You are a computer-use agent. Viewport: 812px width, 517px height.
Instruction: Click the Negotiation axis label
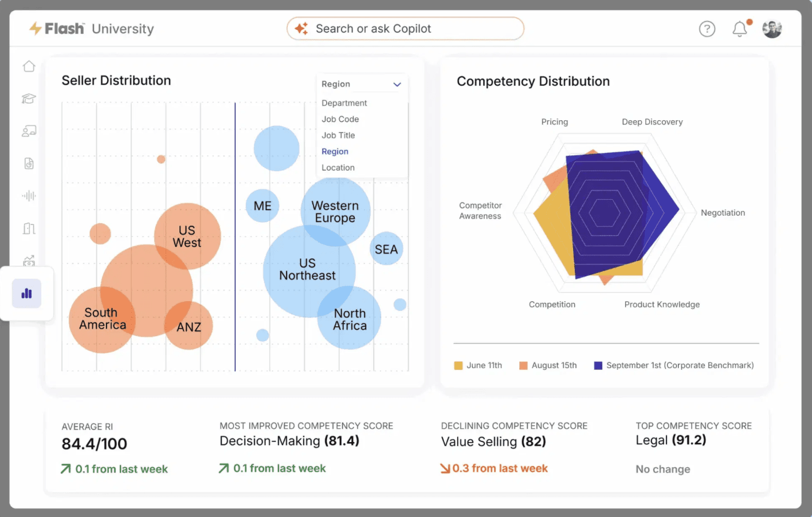coord(723,212)
